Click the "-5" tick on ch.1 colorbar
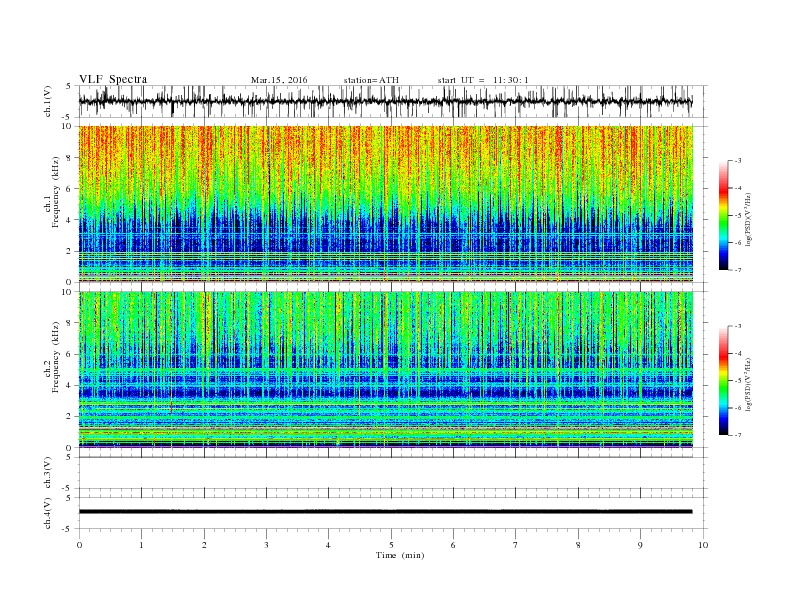This screenshot has width=792, height=612. click(738, 215)
